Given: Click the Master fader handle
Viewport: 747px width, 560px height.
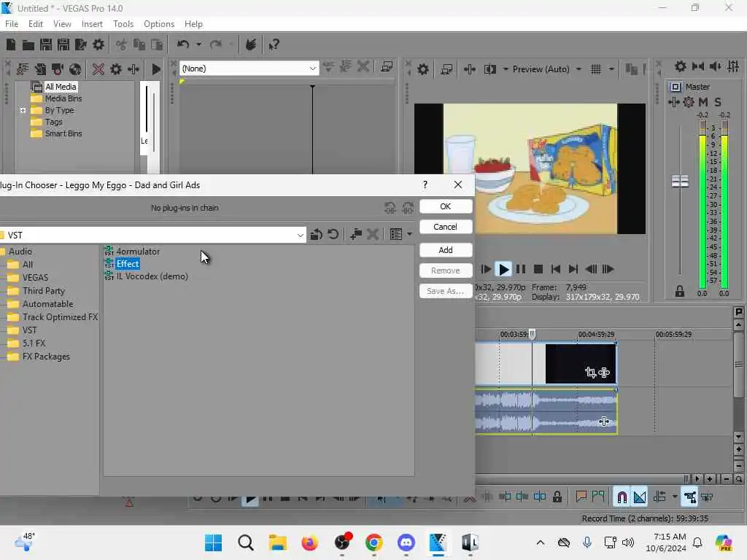Looking at the screenshot, I should [680, 181].
